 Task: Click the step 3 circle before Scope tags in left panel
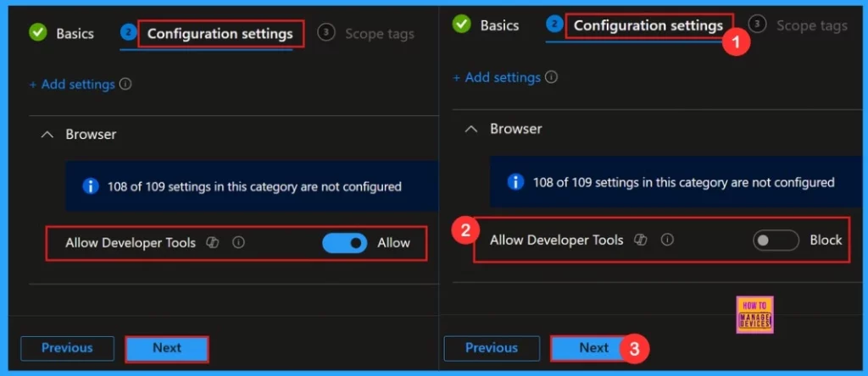coord(326,33)
